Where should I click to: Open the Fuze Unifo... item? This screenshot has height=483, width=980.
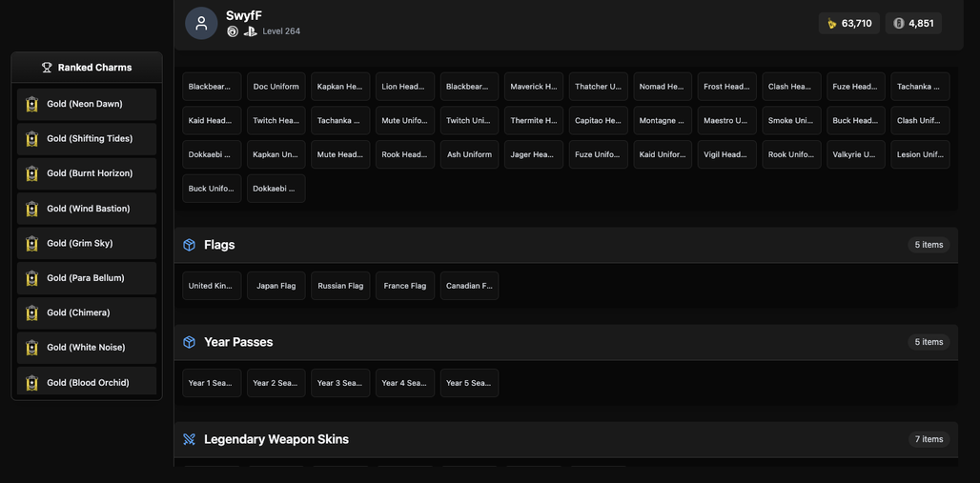[x=598, y=154]
